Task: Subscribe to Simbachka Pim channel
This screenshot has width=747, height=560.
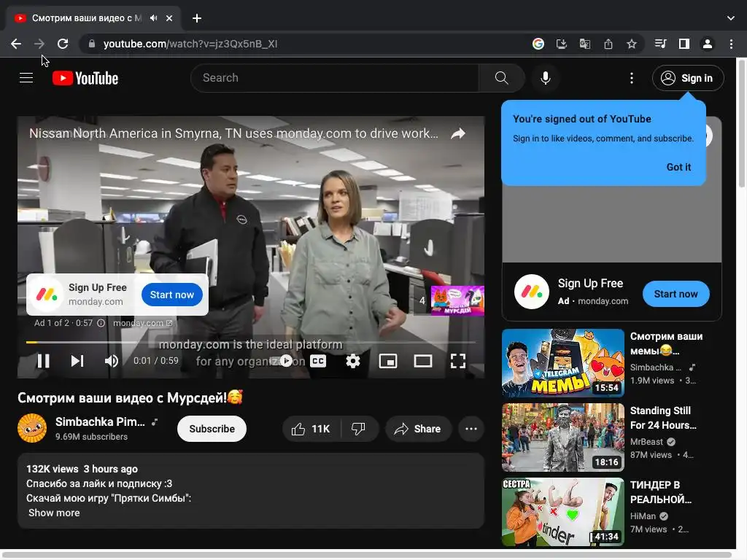Action: tap(212, 429)
